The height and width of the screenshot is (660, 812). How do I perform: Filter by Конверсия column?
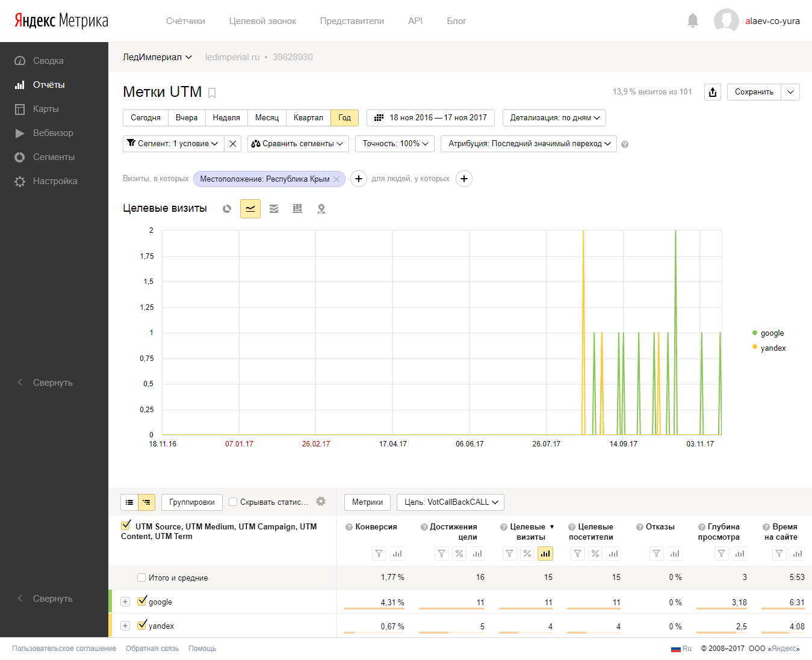coord(379,554)
